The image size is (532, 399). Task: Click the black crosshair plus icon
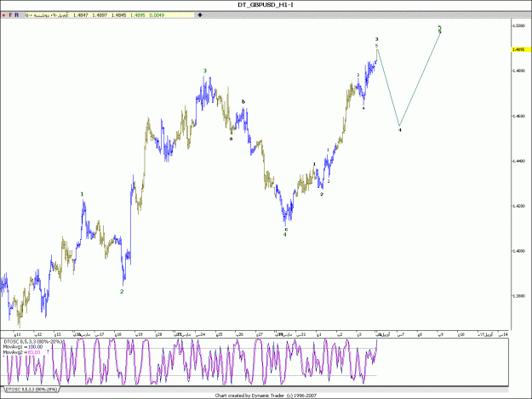click(x=200, y=15)
